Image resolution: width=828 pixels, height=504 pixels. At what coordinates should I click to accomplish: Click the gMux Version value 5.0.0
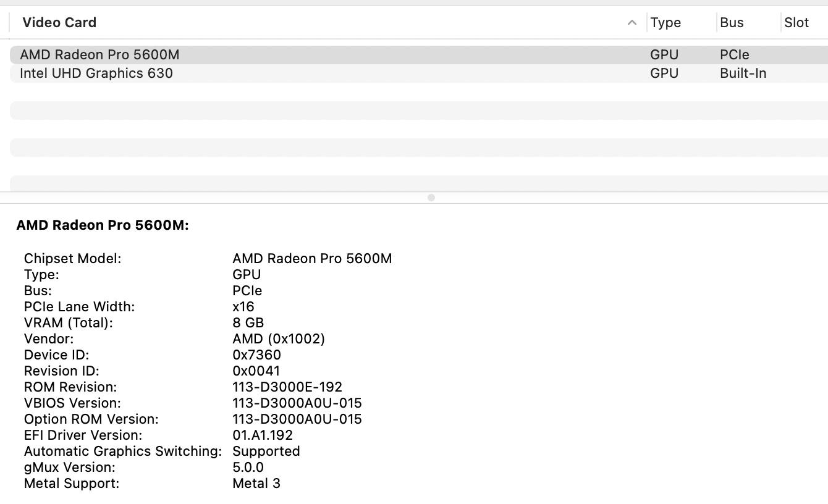coord(248,468)
